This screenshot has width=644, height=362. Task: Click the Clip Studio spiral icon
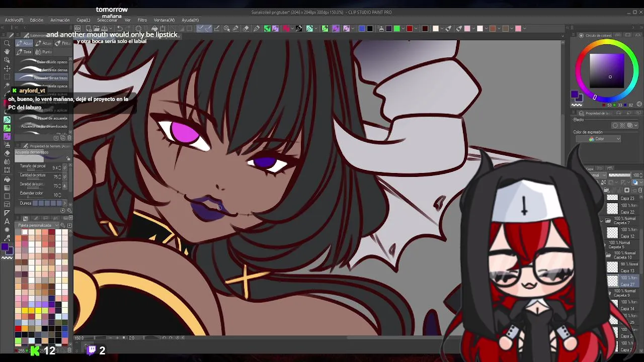coord(78,29)
